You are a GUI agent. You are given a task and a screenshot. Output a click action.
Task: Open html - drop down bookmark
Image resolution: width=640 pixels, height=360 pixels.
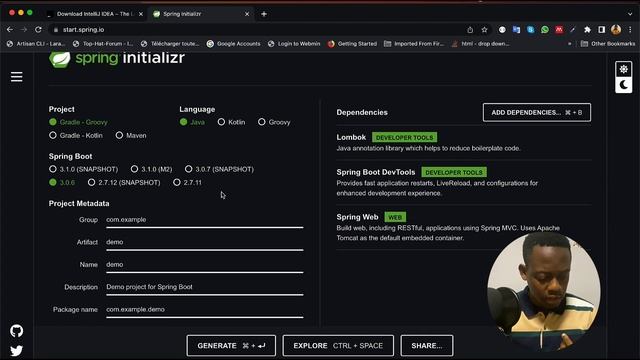click(x=481, y=44)
